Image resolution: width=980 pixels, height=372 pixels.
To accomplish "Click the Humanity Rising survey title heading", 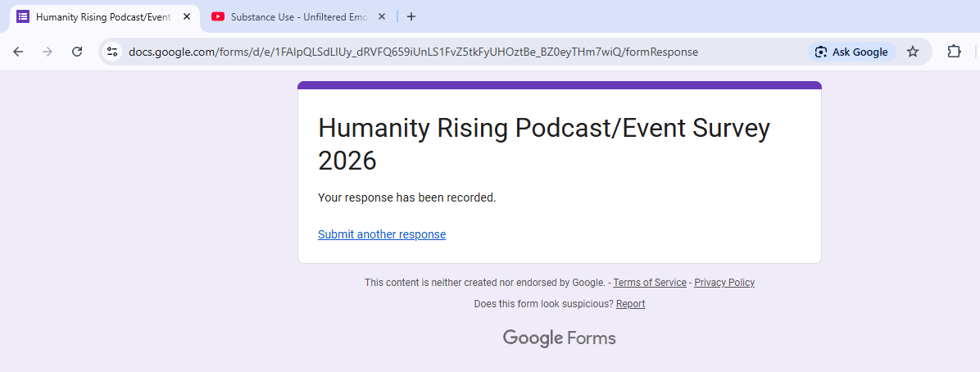I will [544, 144].
